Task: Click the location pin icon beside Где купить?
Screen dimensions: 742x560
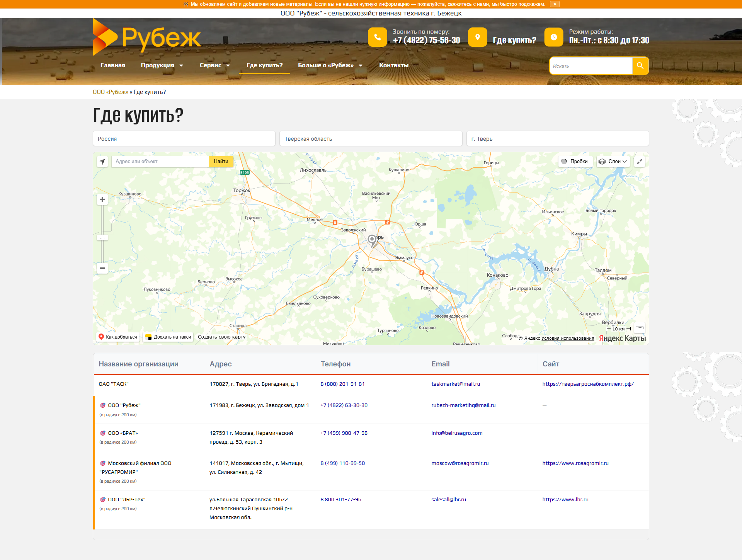Action: 478,37
